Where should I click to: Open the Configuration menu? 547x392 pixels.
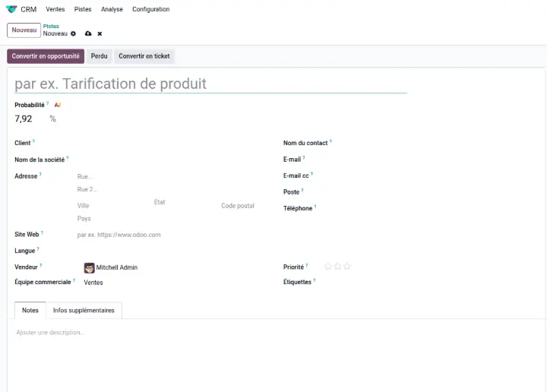coord(150,9)
